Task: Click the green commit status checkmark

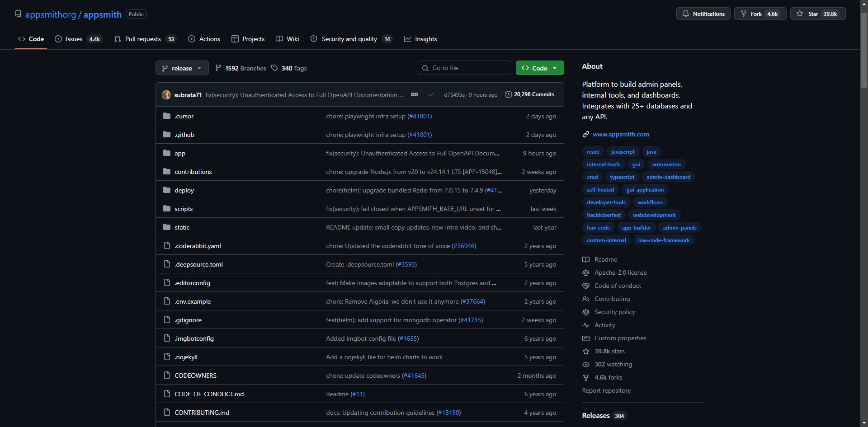Action: tap(431, 95)
